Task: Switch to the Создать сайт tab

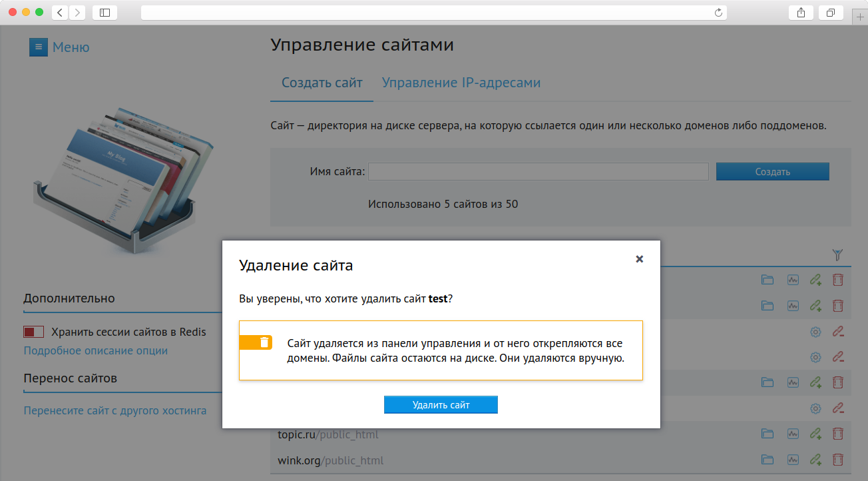Action: pos(322,83)
